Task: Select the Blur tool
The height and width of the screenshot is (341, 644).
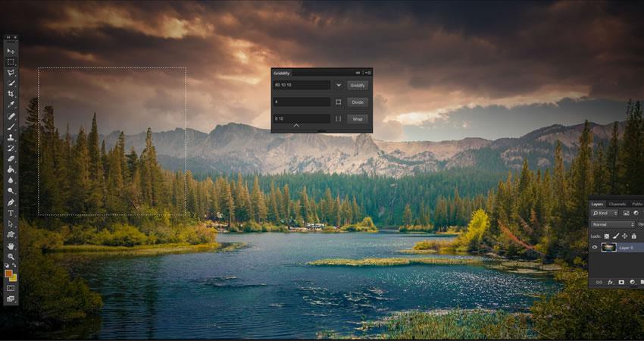Action: pyautogui.click(x=11, y=180)
